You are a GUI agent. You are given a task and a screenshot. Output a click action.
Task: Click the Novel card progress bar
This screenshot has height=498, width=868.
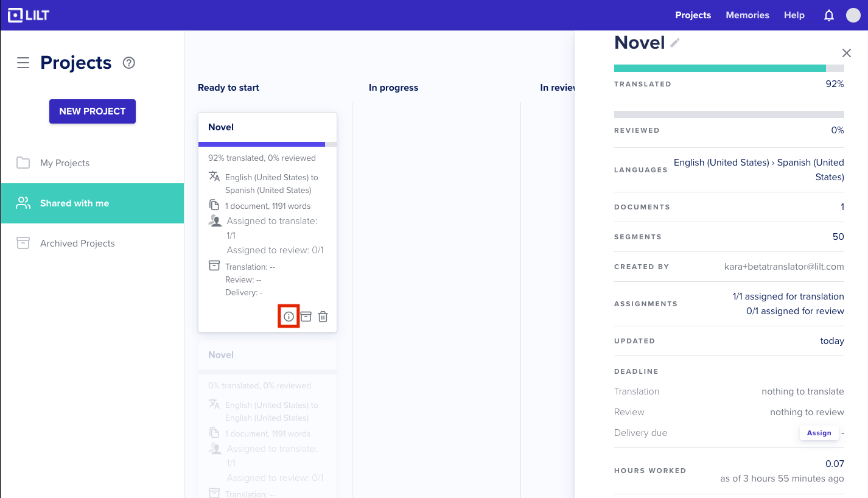click(x=267, y=144)
